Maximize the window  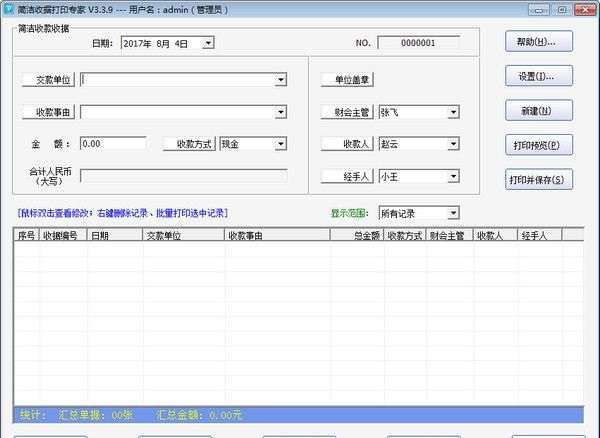pyautogui.click(x=562, y=10)
